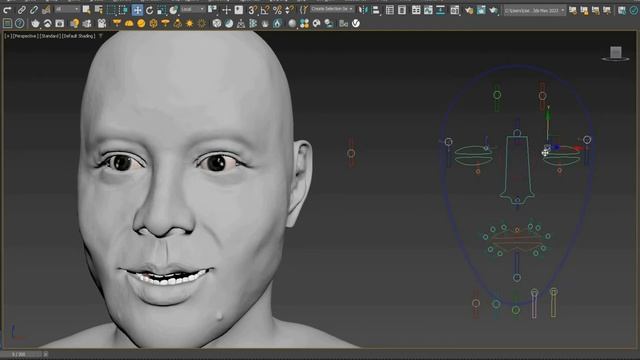
Task: Click the teapot icon in second toolbar row
Action: (x=36, y=24)
